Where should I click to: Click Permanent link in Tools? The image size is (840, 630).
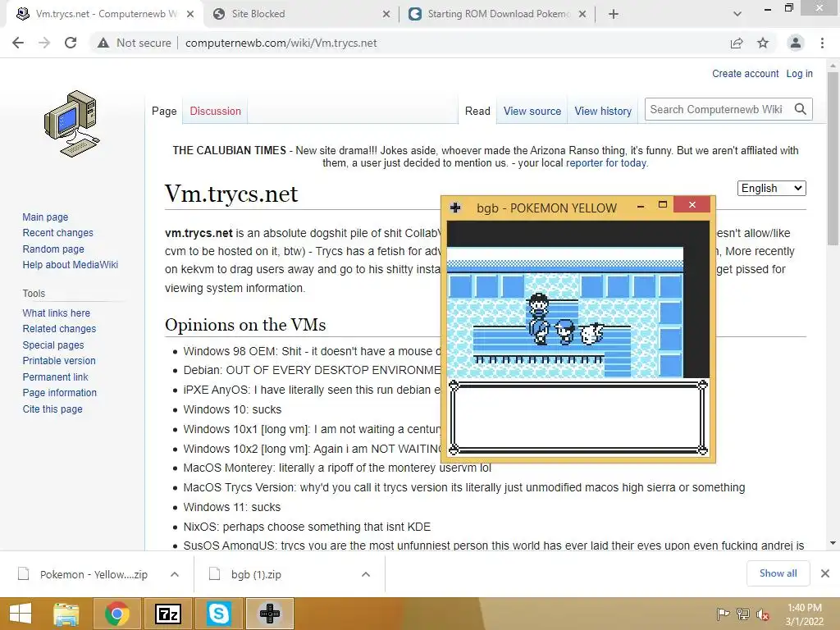[55, 377]
